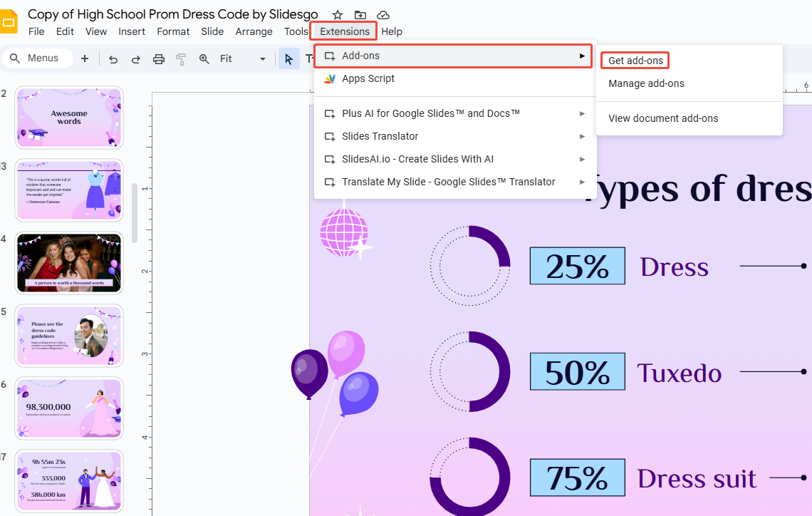Image resolution: width=812 pixels, height=516 pixels.
Task: Star this presentation
Action: (337, 14)
